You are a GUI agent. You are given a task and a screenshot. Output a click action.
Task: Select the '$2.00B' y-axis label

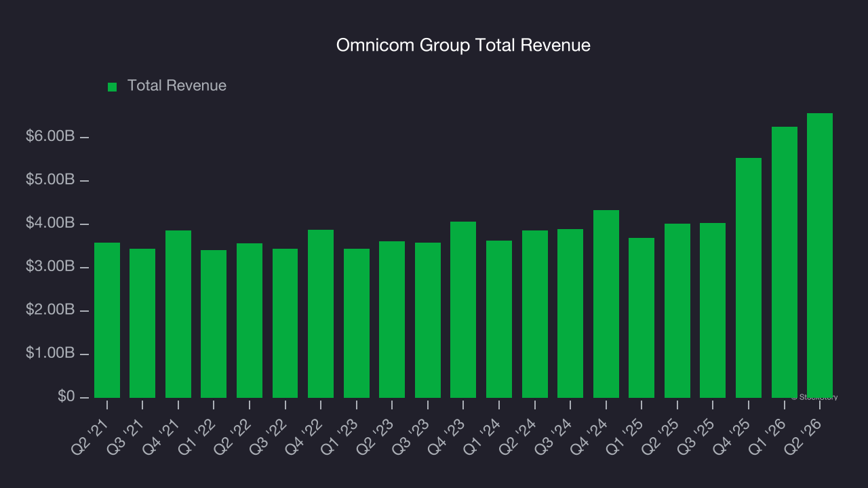[x=49, y=310]
